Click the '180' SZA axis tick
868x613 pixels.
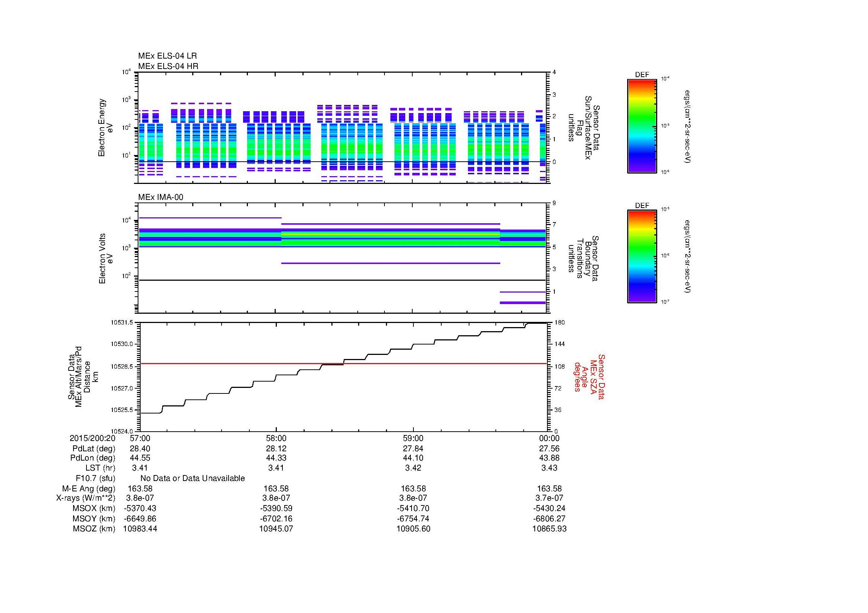click(559, 323)
